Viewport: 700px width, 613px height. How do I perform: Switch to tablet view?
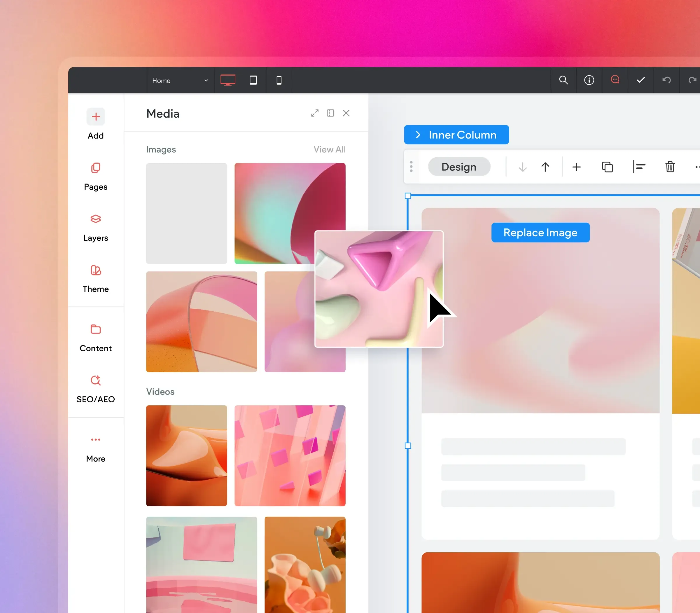253,80
